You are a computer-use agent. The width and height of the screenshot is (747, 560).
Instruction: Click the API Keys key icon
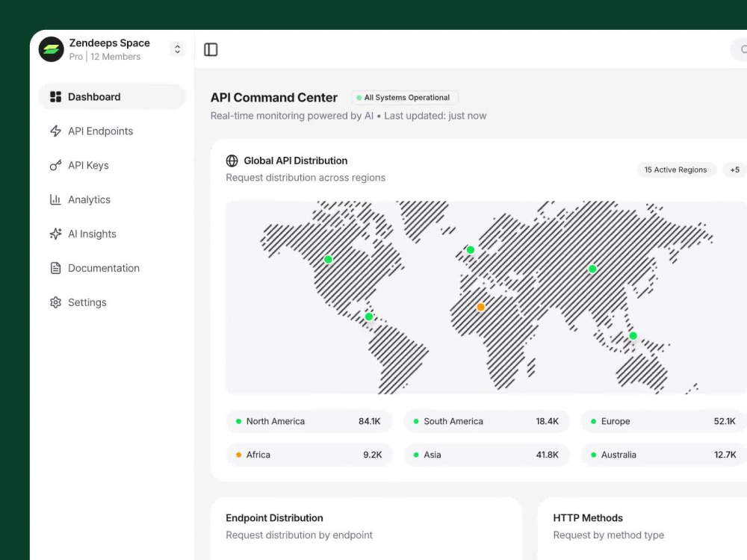(56, 165)
